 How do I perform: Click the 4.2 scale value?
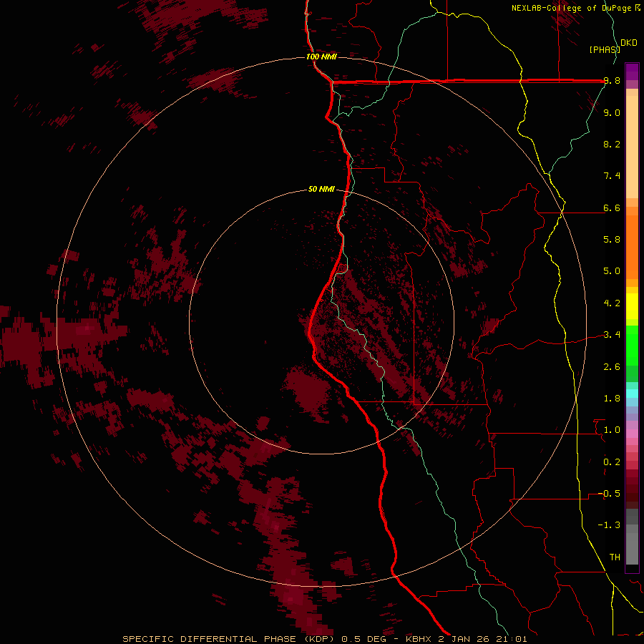[612, 303]
